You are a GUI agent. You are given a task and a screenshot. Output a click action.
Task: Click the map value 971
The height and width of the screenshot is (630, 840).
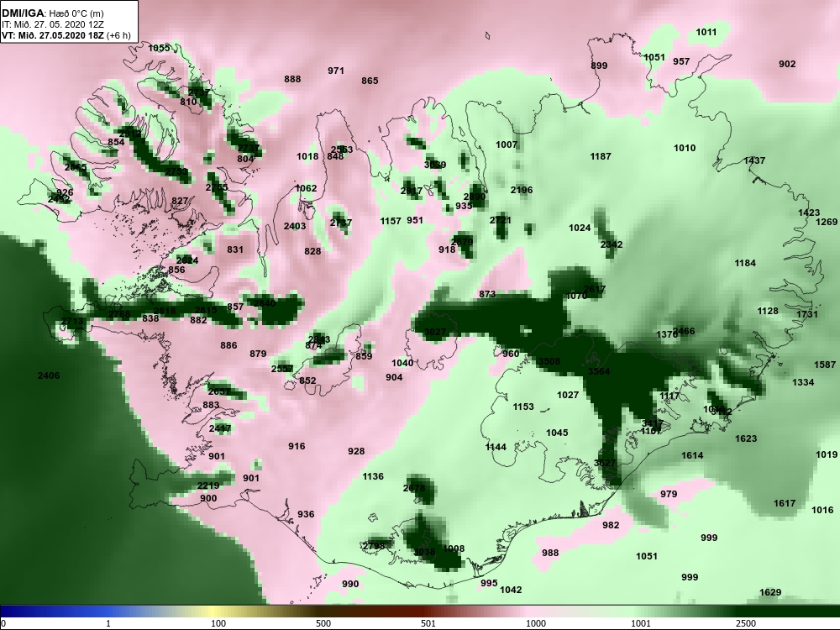click(x=336, y=71)
